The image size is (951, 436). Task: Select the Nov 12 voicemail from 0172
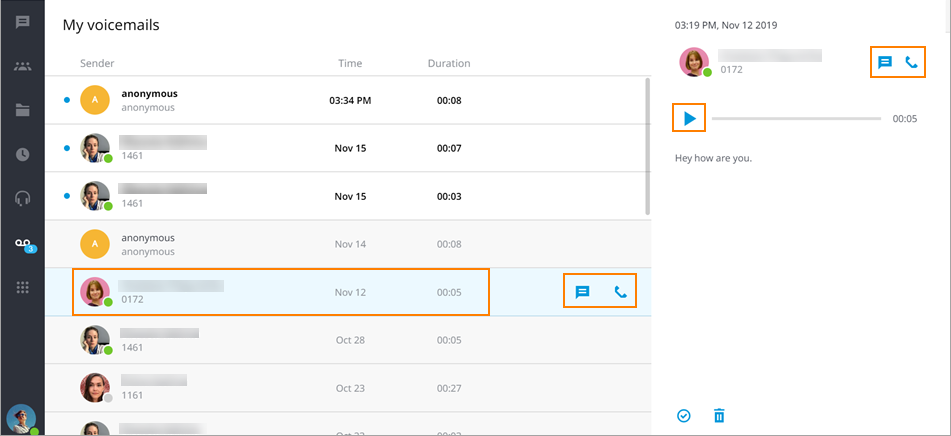pyautogui.click(x=348, y=292)
